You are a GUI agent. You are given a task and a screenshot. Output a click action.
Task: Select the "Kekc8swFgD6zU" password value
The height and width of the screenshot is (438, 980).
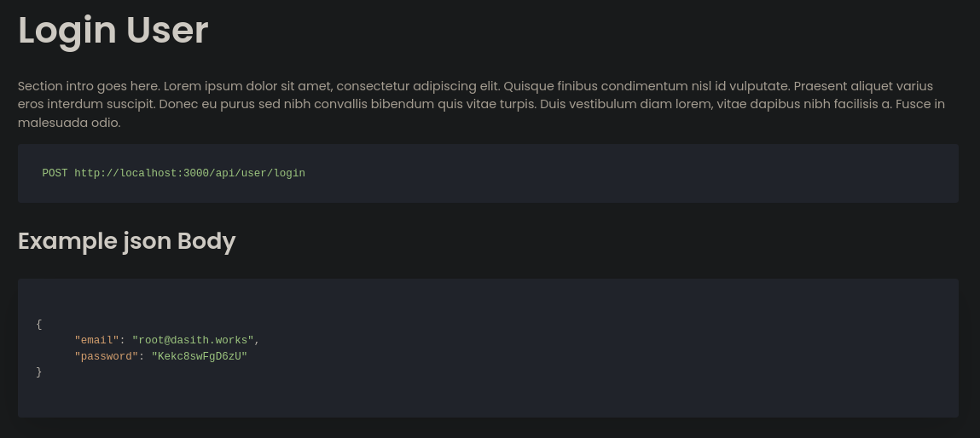[200, 356]
